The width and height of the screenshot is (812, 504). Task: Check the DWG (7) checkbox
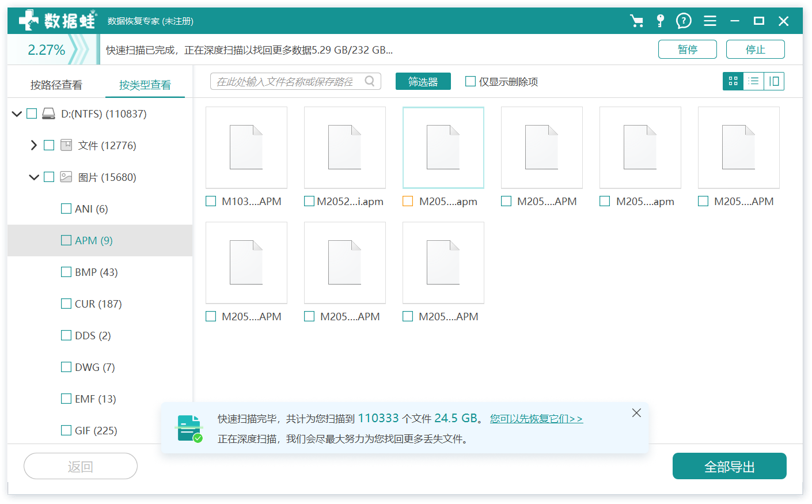(66, 367)
